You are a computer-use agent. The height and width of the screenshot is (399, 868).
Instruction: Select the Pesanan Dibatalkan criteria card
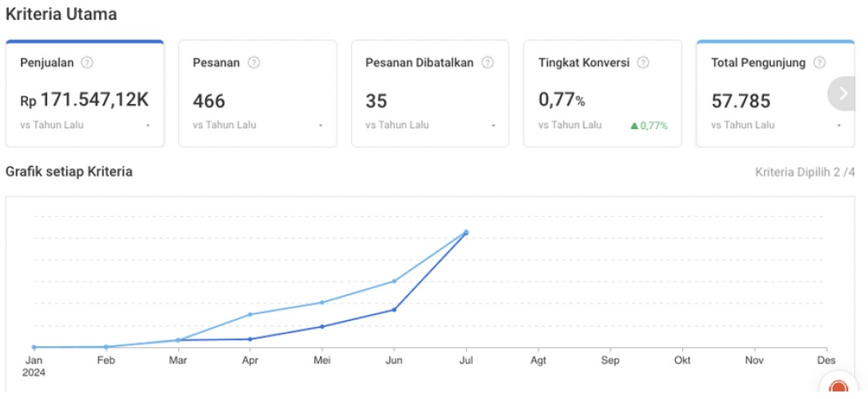(430, 93)
